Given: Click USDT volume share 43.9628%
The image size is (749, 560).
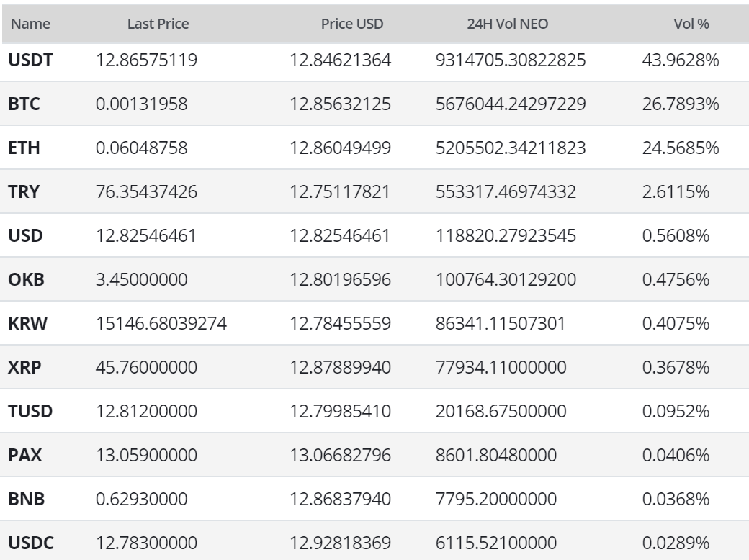Looking at the screenshot, I should 681,60.
